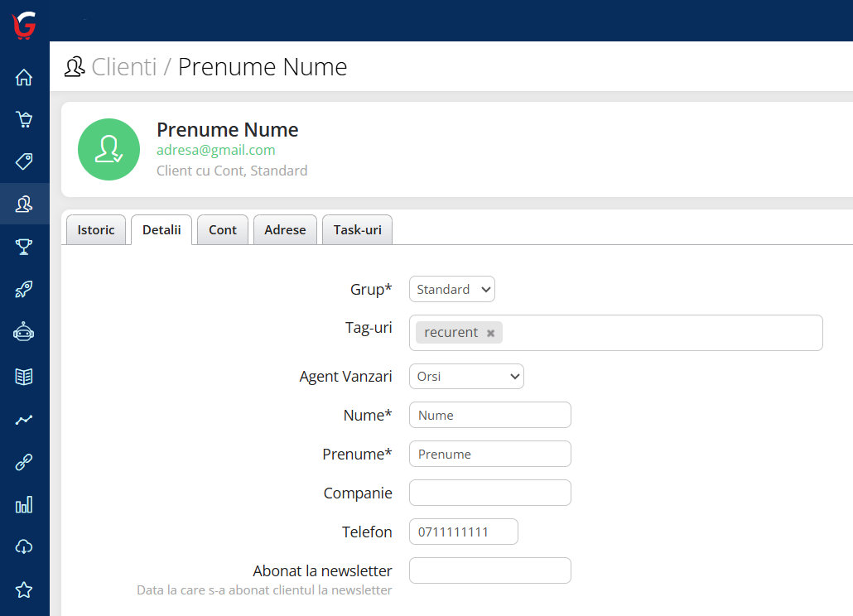This screenshot has height=616, width=853.
Task: Select the star icon in sidebar
Action: (24, 590)
